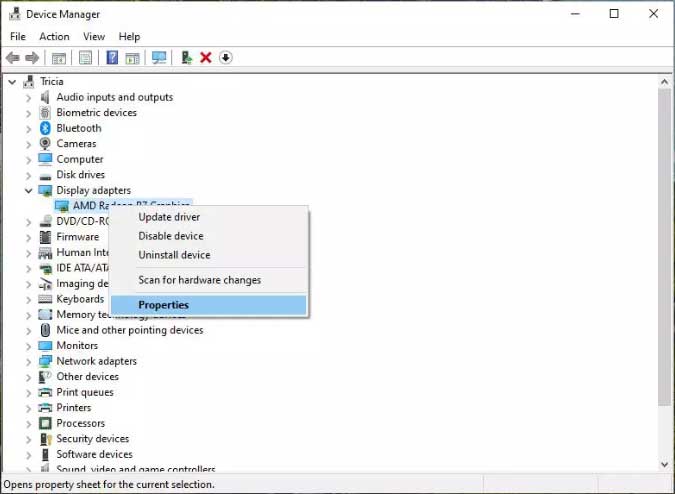Click the scrollbar down arrow

(664, 464)
